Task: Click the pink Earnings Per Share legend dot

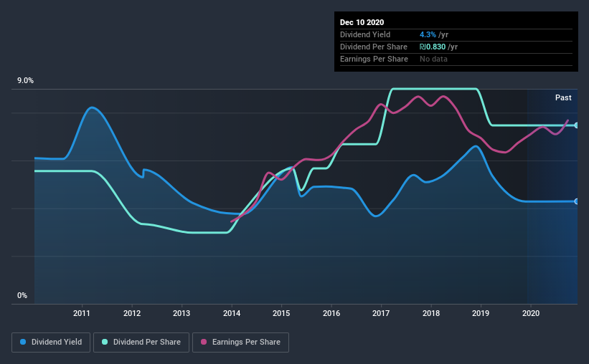Action: point(204,342)
